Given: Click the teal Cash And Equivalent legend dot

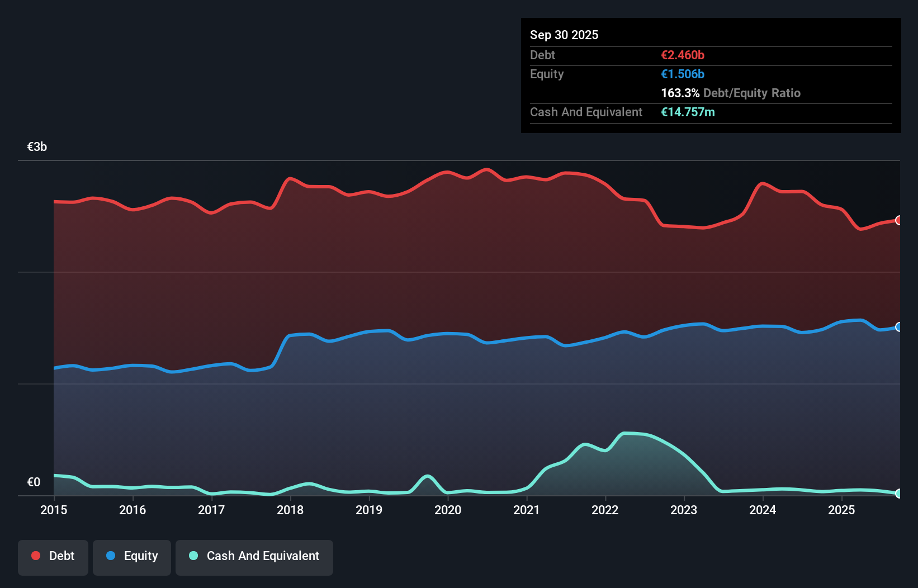Looking at the screenshot, I should click(192, 556).
